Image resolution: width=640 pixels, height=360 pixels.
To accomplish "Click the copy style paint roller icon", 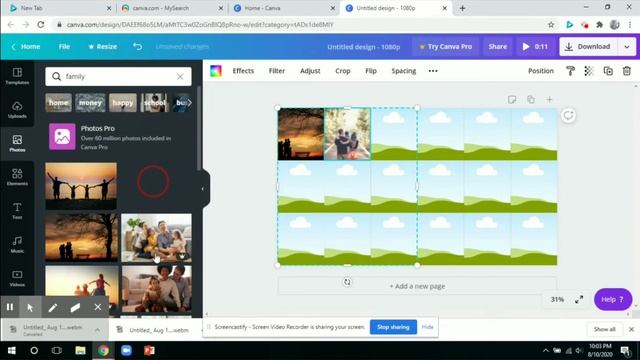I will click(570, 71).
